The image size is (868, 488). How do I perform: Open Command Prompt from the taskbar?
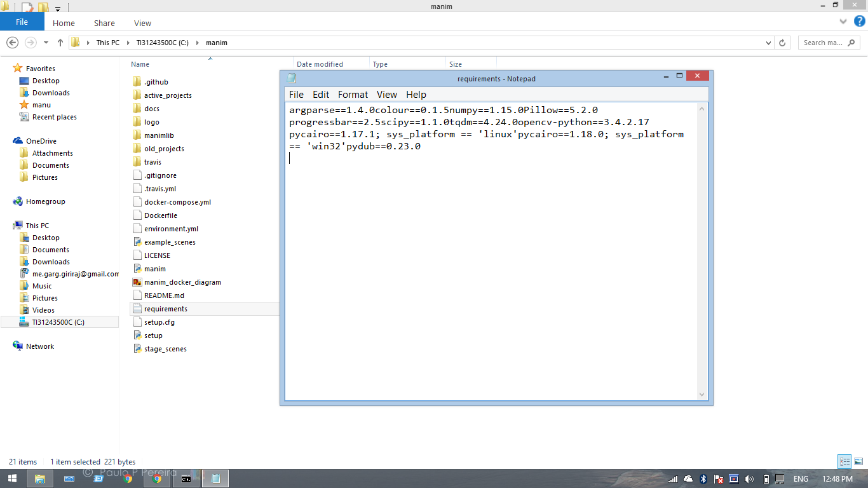coord(186,478)
